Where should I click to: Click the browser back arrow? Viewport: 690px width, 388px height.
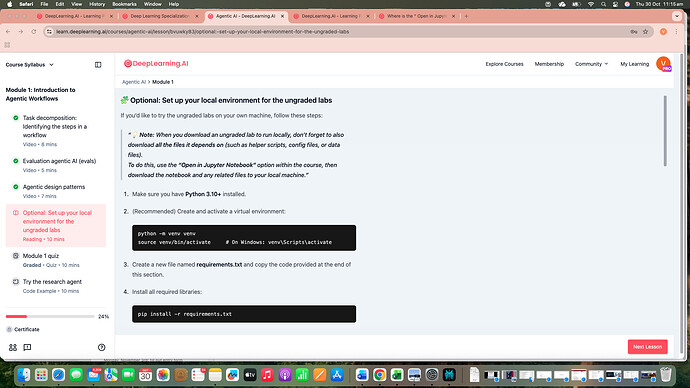8,32
